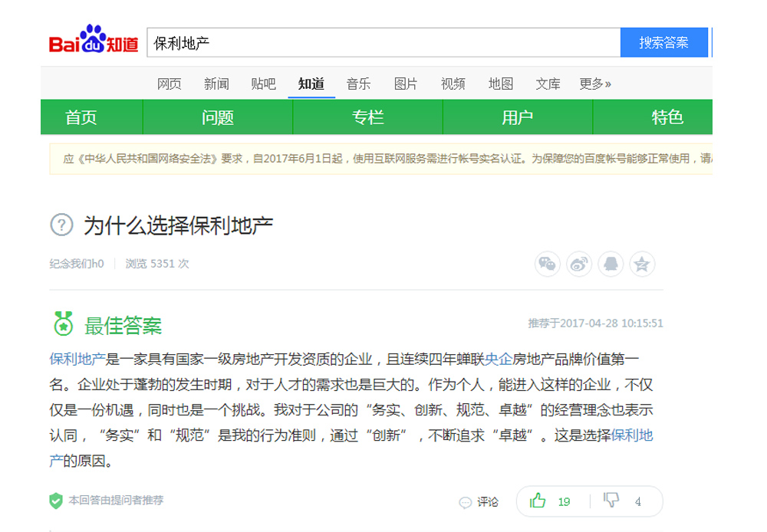Click the 搜索答案 button
This screenshot has width=767, height=532.
(663, 42)
